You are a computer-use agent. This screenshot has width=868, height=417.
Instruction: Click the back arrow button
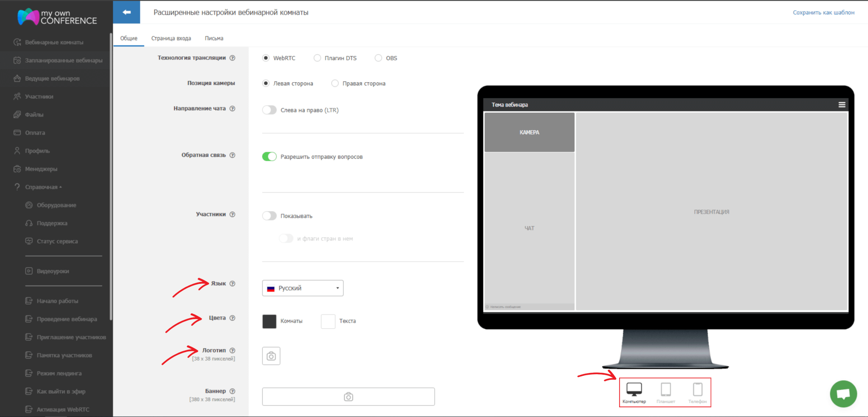[x=126, y=12]
